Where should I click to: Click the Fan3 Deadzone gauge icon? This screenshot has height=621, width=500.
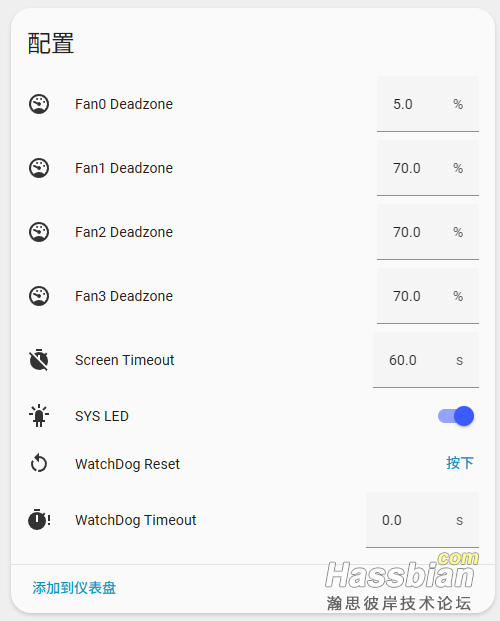[x=39, y=296]
